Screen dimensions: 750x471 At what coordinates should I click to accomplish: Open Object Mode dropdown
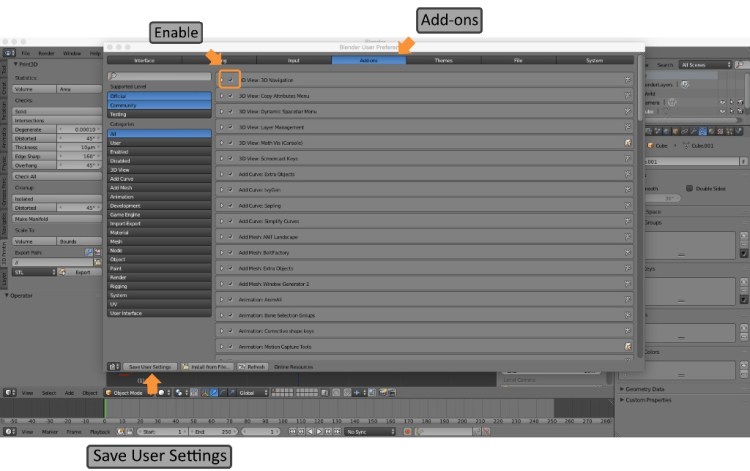(x=127, y=393)
